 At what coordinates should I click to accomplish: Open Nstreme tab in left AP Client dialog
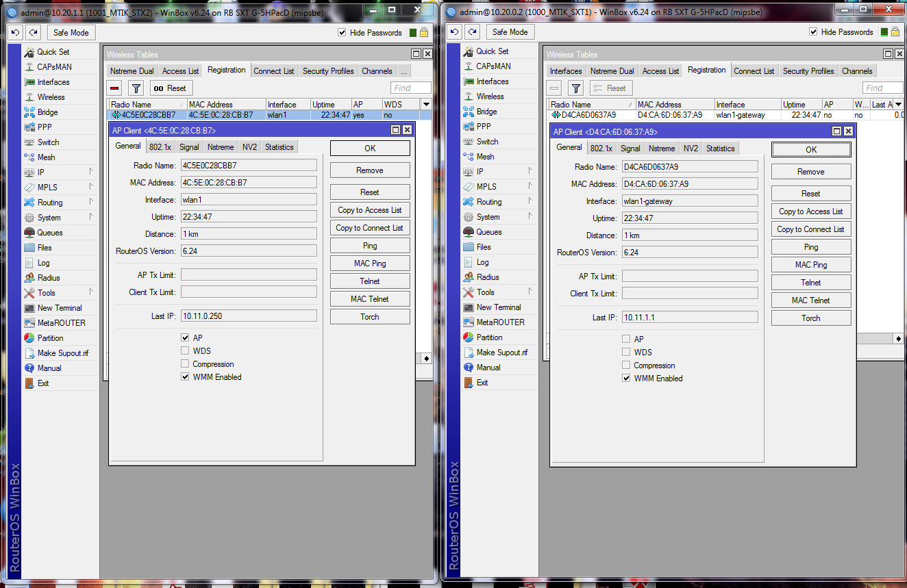click(x=221, y=147)
